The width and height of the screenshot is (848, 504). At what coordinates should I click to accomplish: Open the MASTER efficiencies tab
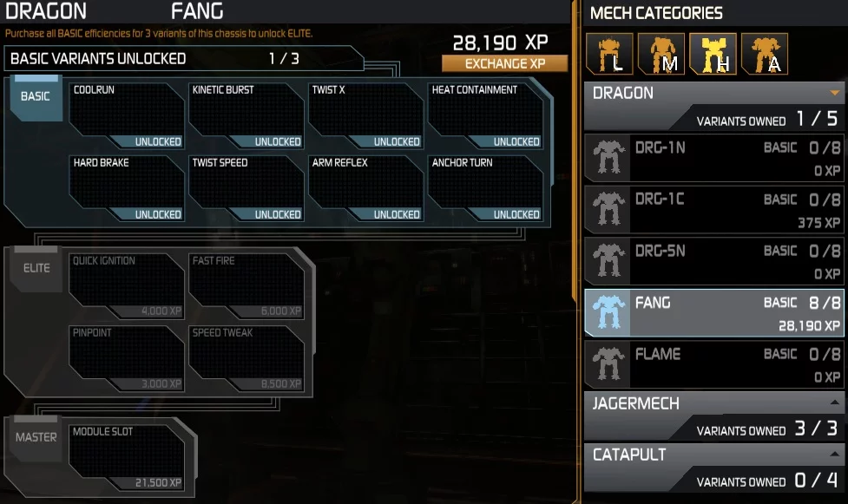coord(36,437)
